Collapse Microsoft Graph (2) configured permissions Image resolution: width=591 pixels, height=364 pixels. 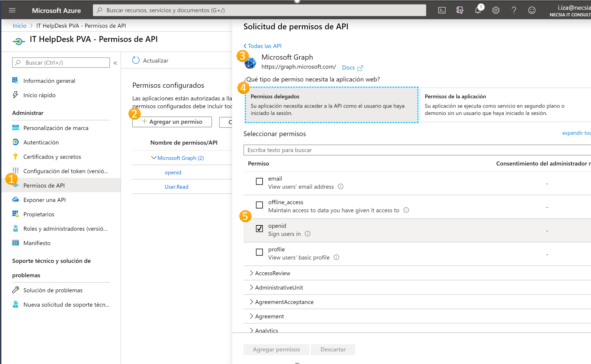pos(154,158)
